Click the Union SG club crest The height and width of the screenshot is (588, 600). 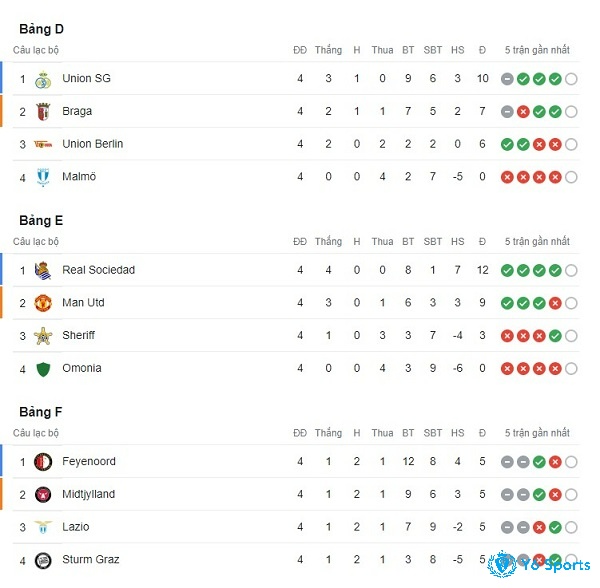[x=43, y=79]
